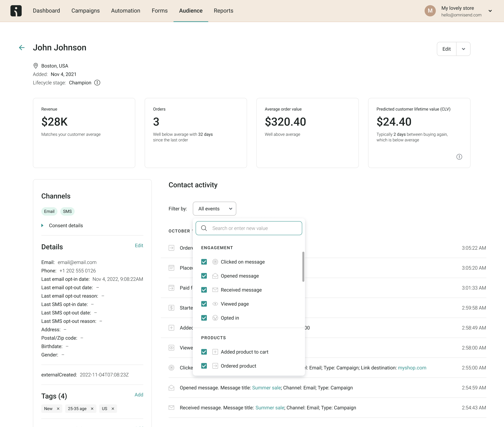Open Summer sale link in Received message row
The image size is (504, 427).
point(270,408)
